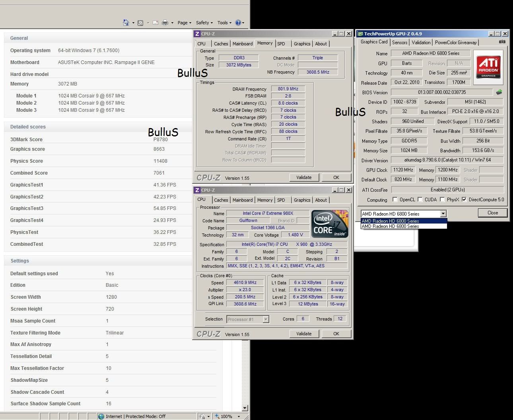Click the Z icon of the CPU-Z Memory window
This screenshot has height=420, width=513.
(197, 34)
